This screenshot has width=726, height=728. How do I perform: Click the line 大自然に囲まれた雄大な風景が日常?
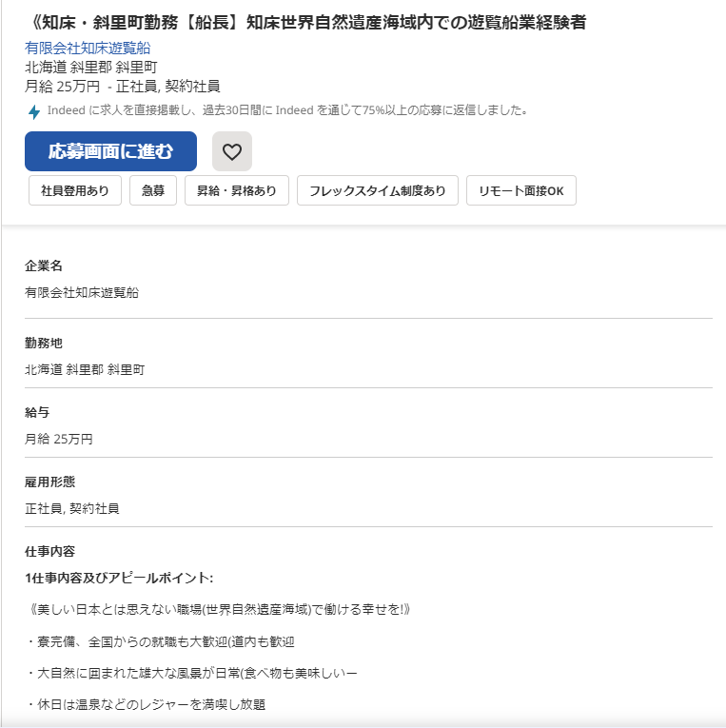(x=191, y=673)
